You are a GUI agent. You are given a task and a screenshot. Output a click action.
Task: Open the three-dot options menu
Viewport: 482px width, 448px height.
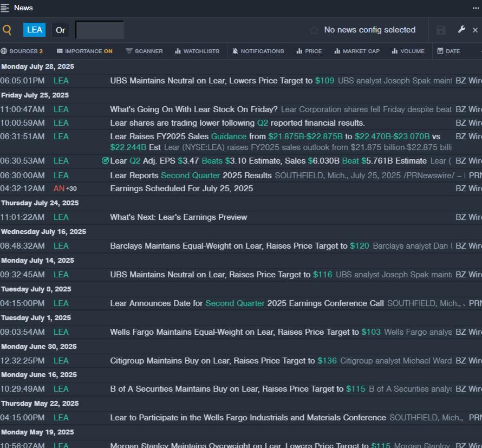coord(476,8)
